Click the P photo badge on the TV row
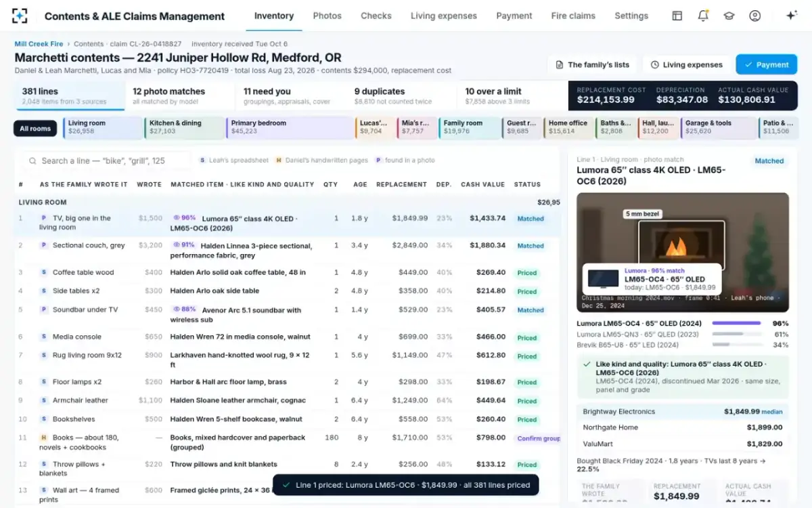Image resolution: width=812 pixels, height=508 pixels. coord(44,218)
